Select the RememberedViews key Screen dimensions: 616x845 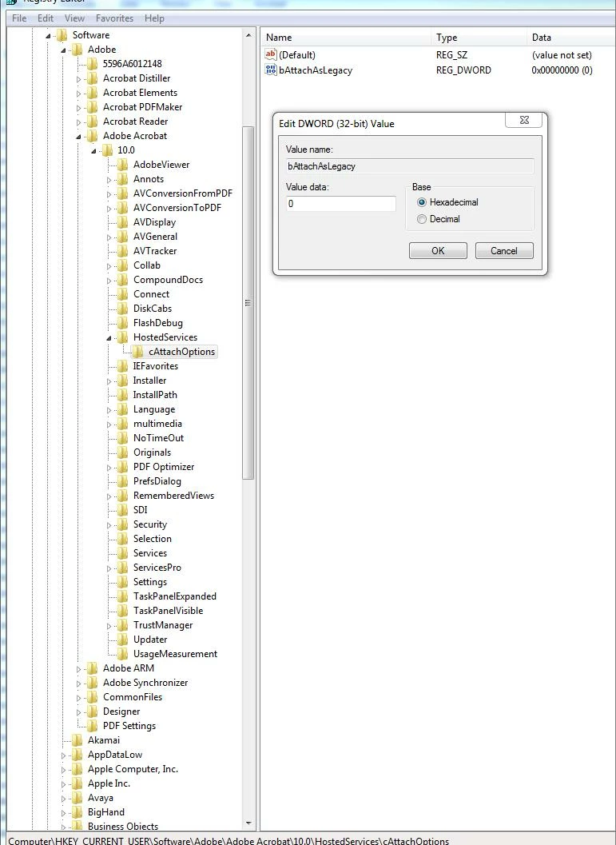(174, 496)
